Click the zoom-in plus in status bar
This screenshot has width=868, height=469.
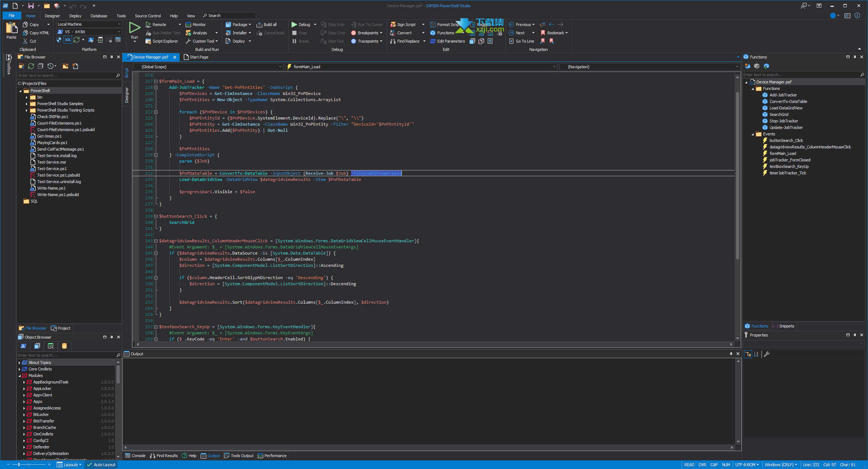point(49,465)
